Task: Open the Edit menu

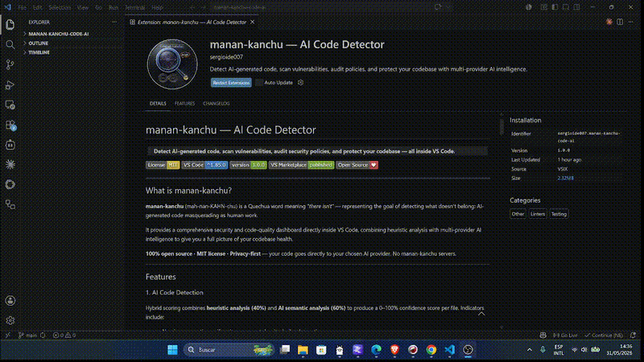Action: pos(37,7)
